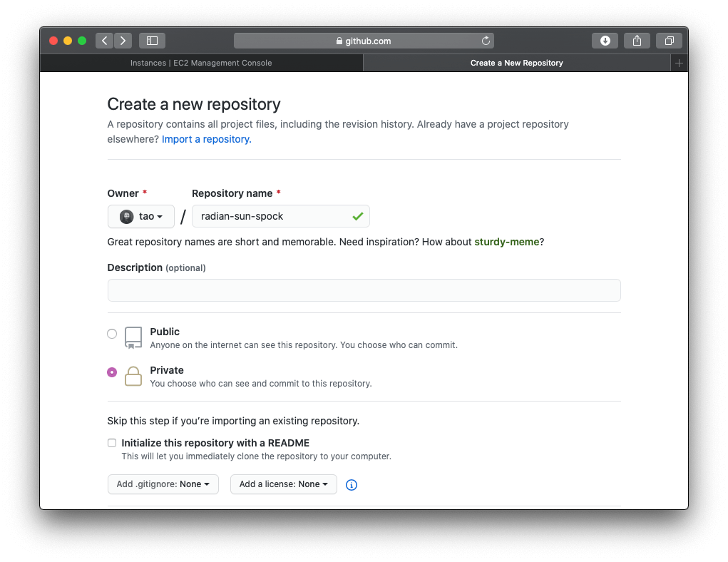The image size is (728, 562).
Task: Click the sturdy-meme name suggestion
Action: coord(506,242)
